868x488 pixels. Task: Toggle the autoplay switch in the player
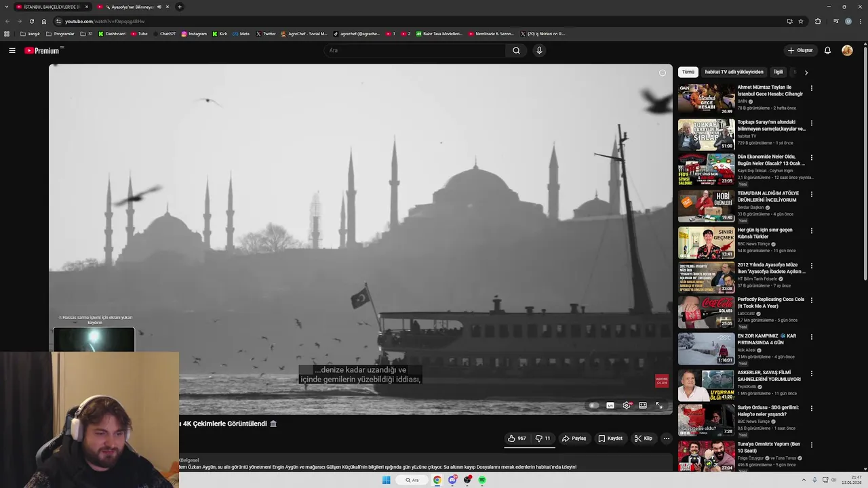[x=594, y=405]
